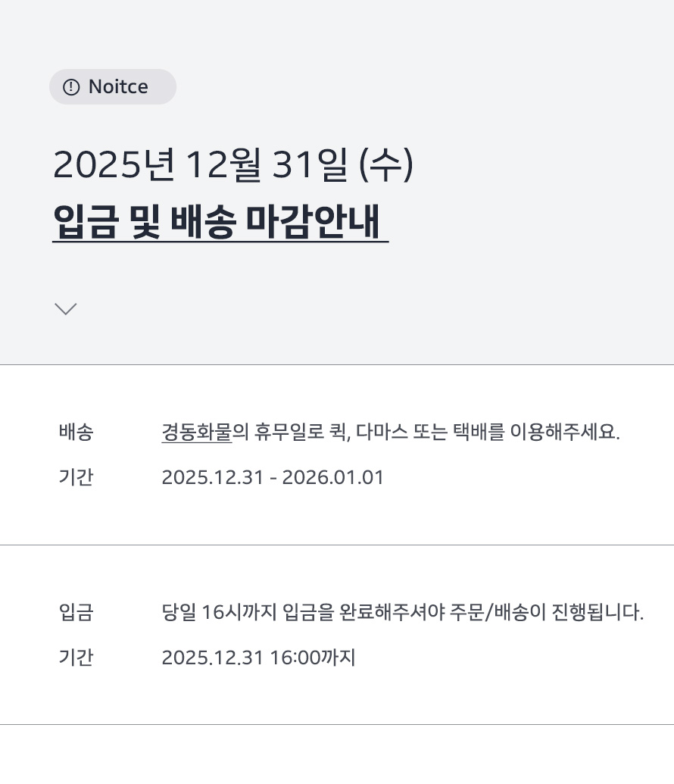Select the deadline text 2025.12.31 16:00까지
Viewport: 674px width, 784px height.
click(258, 657)
